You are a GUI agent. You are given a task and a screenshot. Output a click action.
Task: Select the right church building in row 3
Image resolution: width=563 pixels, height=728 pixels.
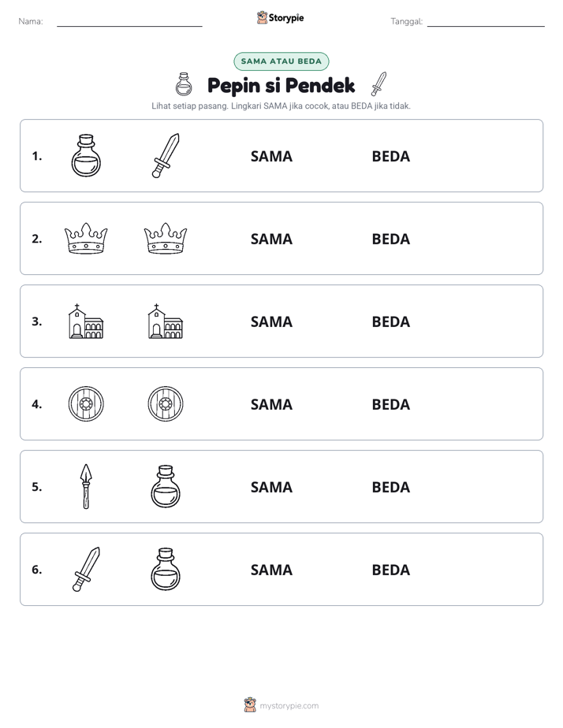pyautogui.click(x=166, y=321)
